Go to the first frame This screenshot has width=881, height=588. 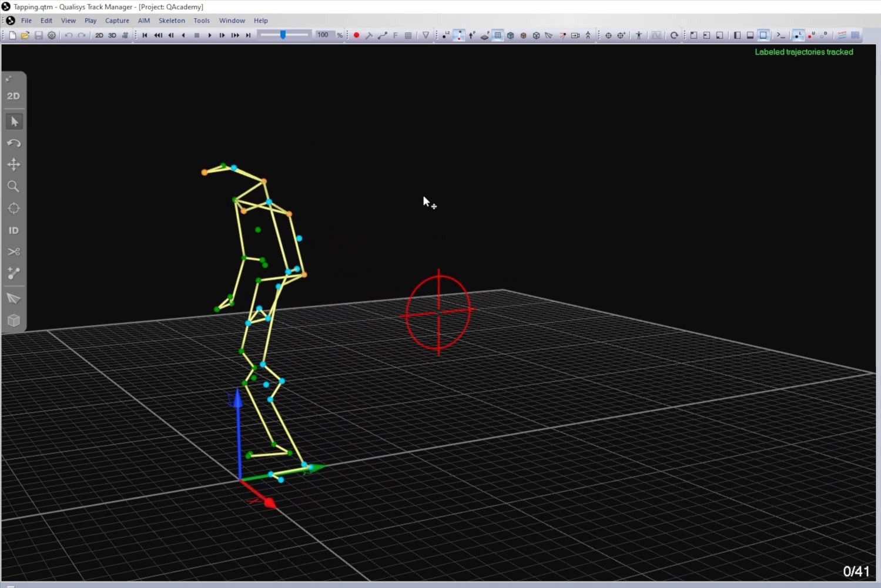[x=145, y=35]
